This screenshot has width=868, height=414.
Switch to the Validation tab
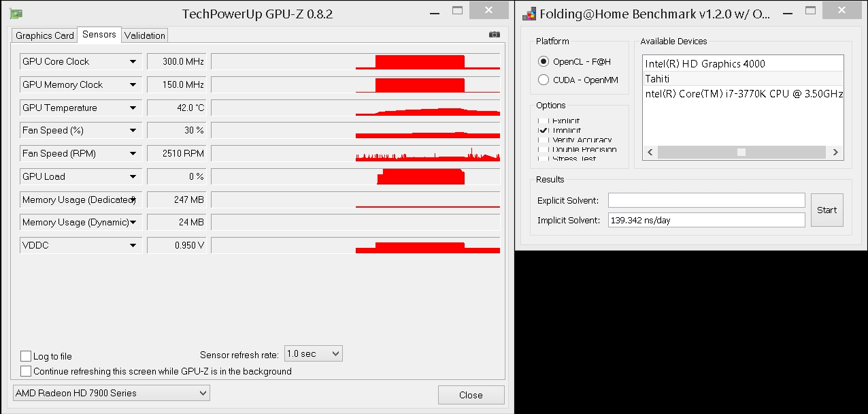pyautogui.click(x=144, y=35)
